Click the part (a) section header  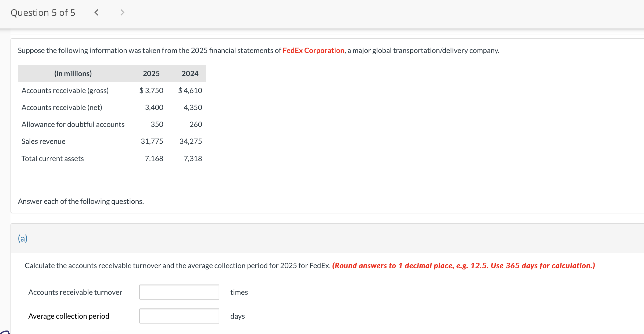click(x=23, y=238)
